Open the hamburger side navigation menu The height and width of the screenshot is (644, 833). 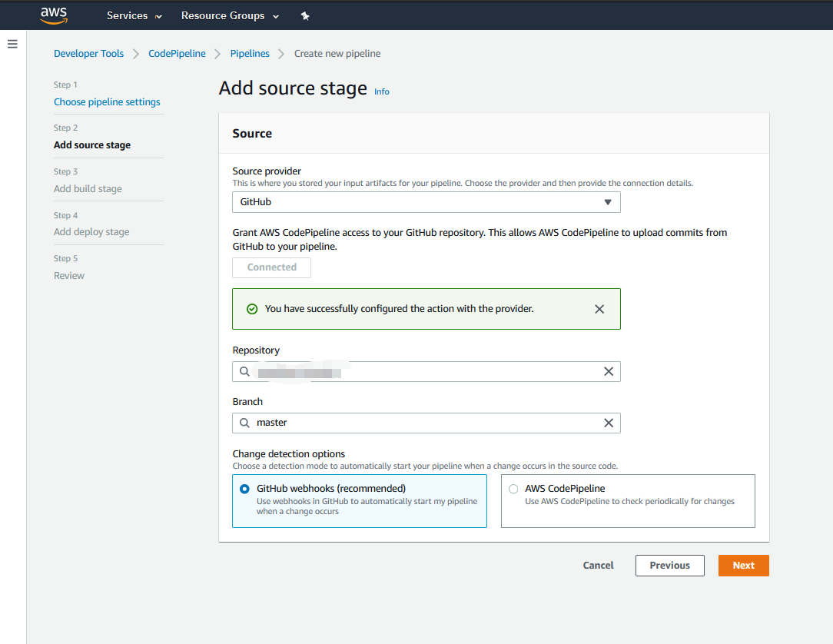[x=12, y=44]
